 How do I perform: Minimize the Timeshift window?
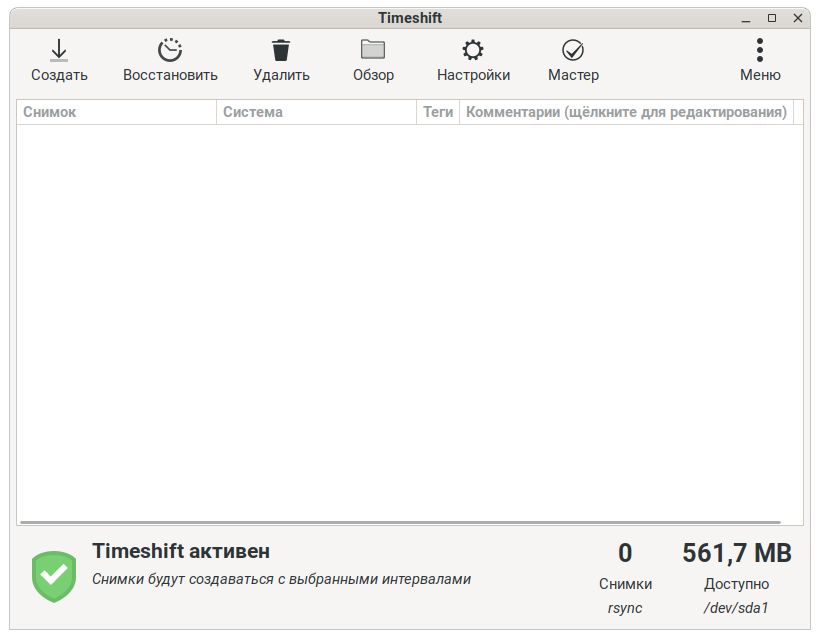coord(746,19)
